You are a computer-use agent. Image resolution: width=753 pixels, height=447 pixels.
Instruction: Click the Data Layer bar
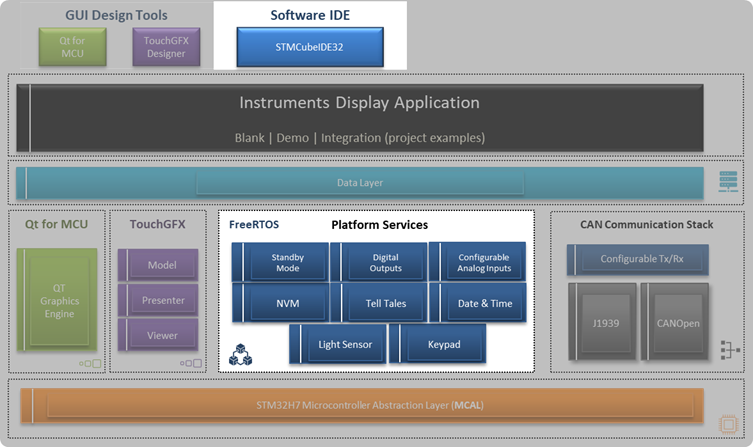coord(360,183)
